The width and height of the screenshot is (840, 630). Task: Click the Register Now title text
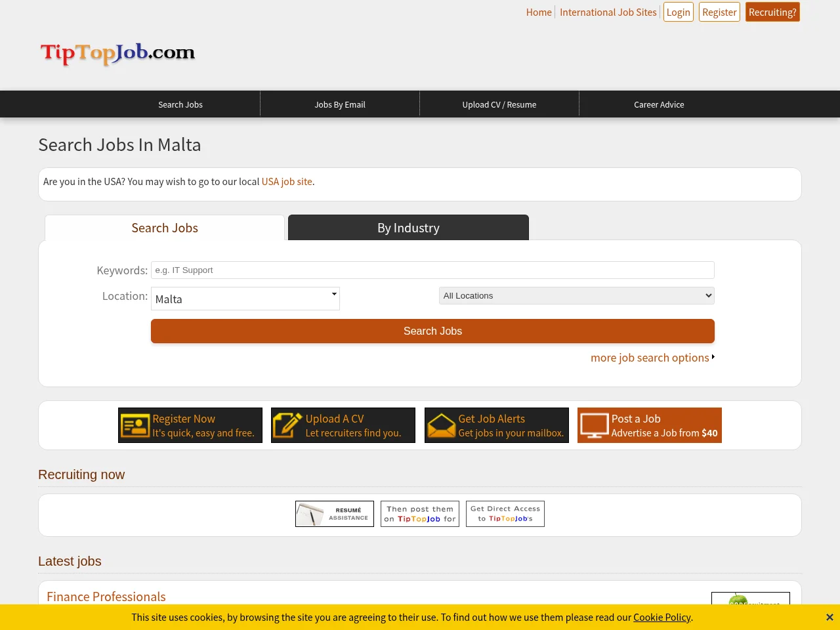pos(184,419)
